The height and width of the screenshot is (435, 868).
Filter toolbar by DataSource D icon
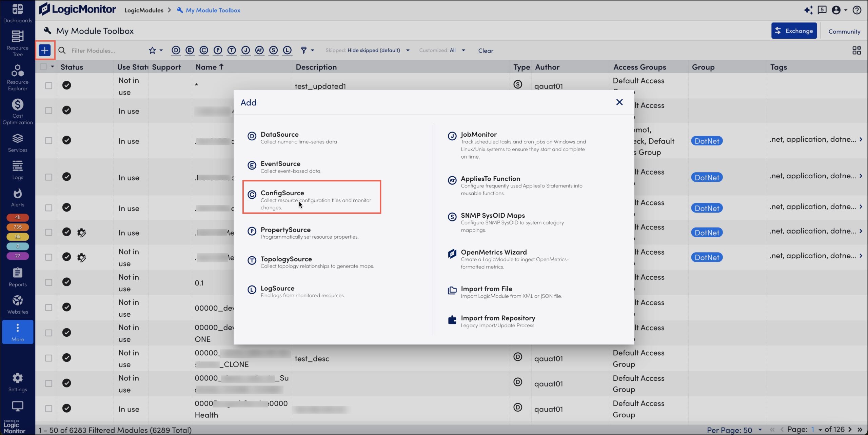[x=176, y=50]
